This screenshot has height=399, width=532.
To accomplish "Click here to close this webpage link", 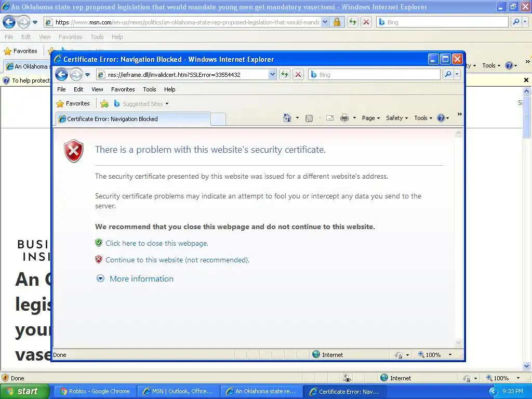I will pyautogui.click(x=157, y=243).
